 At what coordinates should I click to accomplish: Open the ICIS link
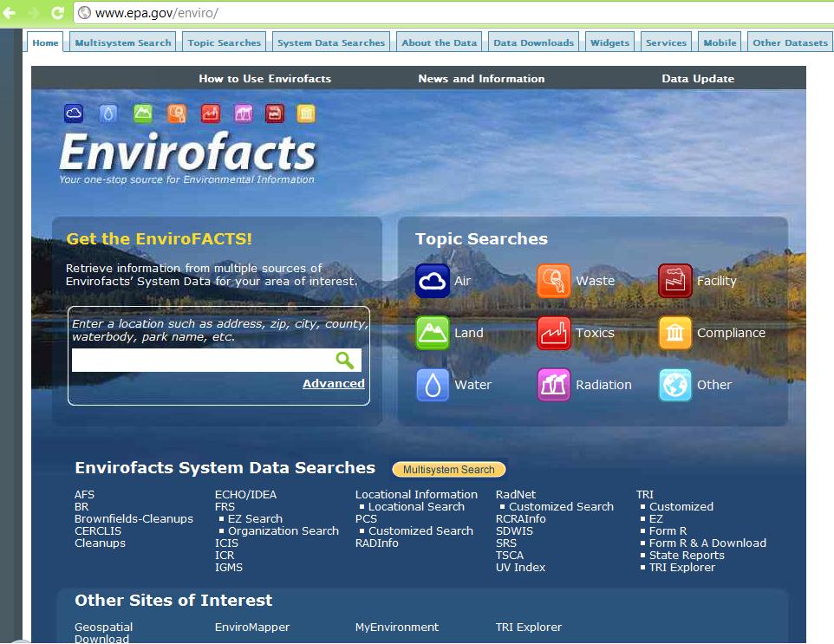(x=226, y=543)
